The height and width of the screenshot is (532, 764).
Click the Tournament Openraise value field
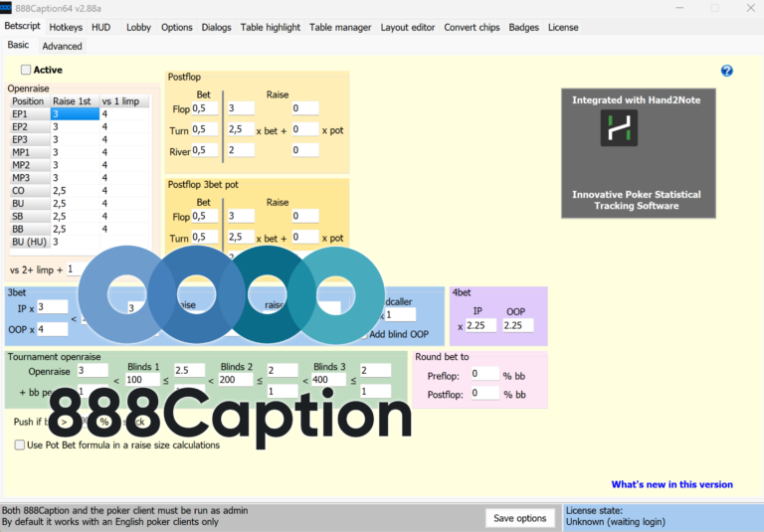click(93, 370)
